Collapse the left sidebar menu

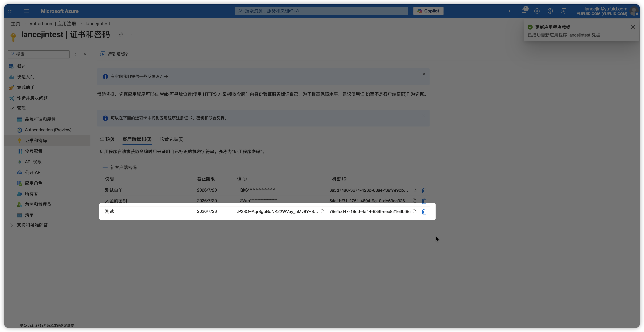point(85,54)
